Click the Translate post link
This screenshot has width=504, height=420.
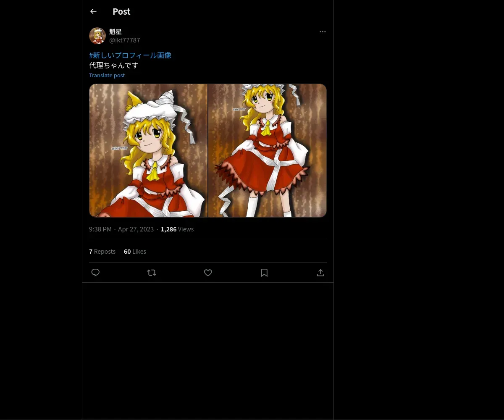(x=107, y=75)
